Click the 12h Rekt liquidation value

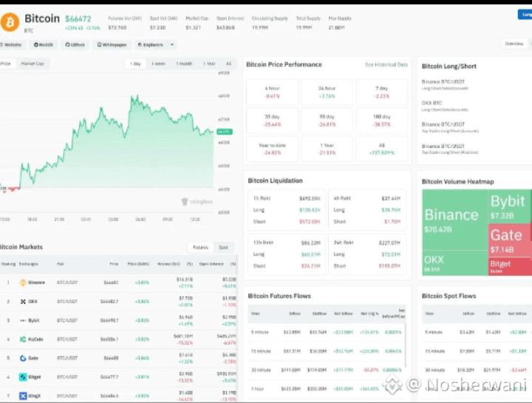tap(311, 243)
